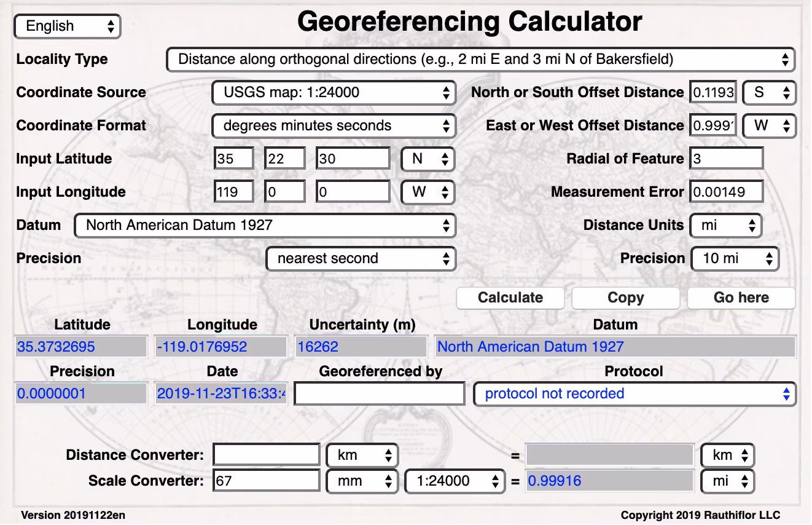Change the longitude hemisphere selector from W

[427, 191]
